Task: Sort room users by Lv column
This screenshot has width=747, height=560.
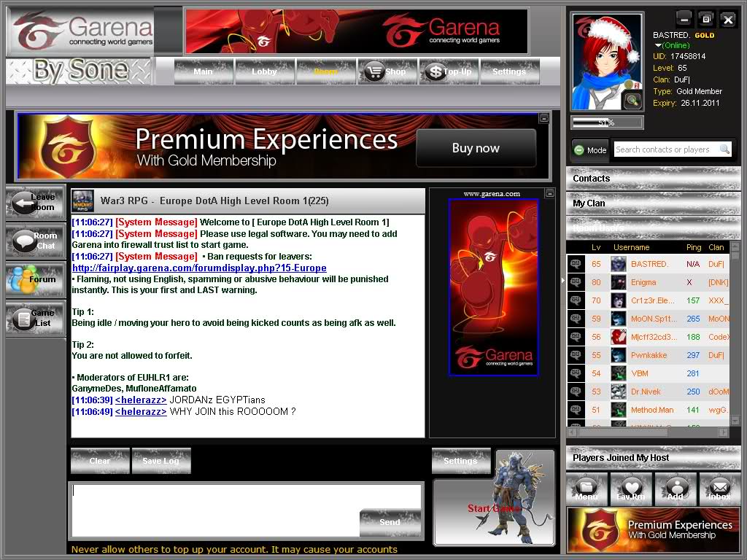Action: tap(596, 247)
